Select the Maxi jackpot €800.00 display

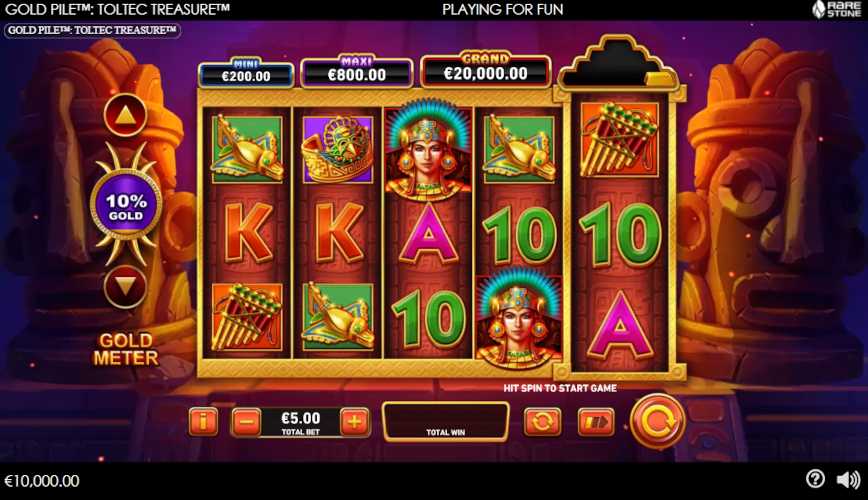[x=356, y=73]
